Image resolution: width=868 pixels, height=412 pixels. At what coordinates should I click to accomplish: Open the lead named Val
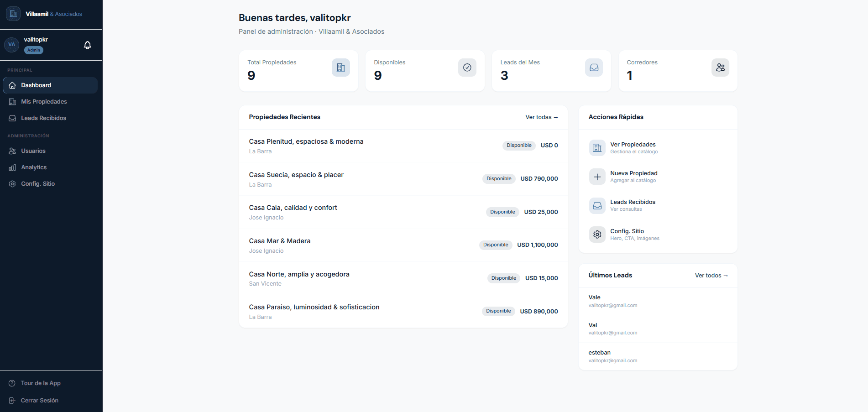pyautogui.click(x=658, y=329)
